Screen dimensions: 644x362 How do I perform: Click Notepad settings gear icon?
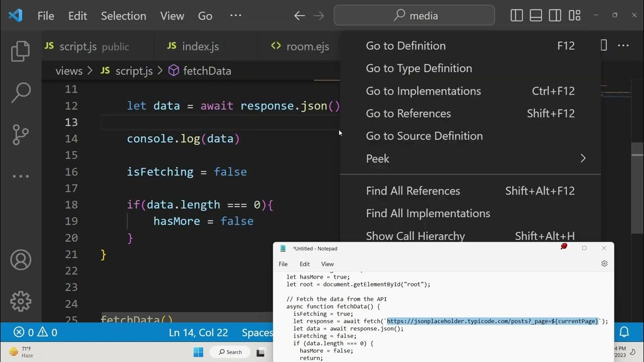pos(604,263)
